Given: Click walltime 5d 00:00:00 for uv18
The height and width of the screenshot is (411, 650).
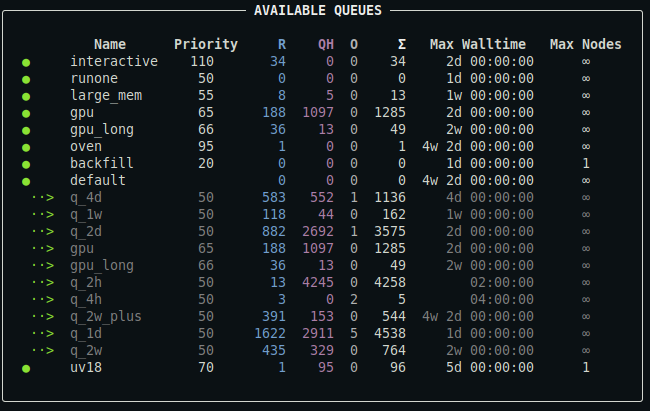Looking at the screenshot, I should click(490, 367).
